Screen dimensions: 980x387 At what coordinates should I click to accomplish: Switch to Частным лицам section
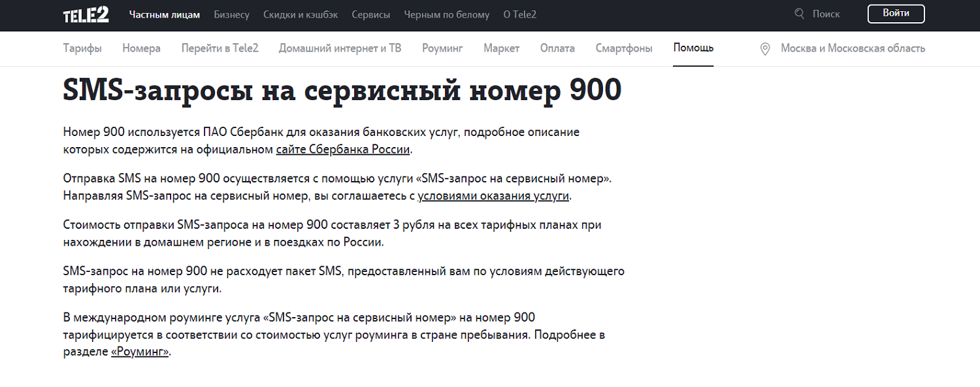[x=165, y=14]
